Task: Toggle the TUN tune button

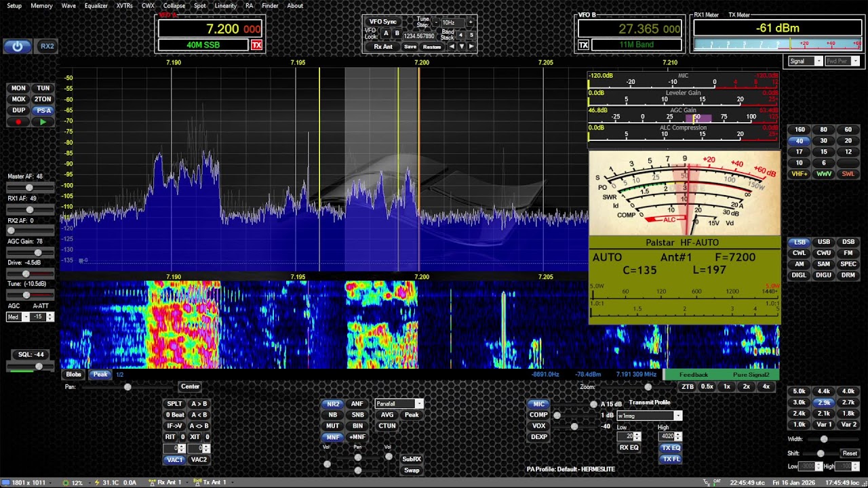Action: [x=43, y=88]
